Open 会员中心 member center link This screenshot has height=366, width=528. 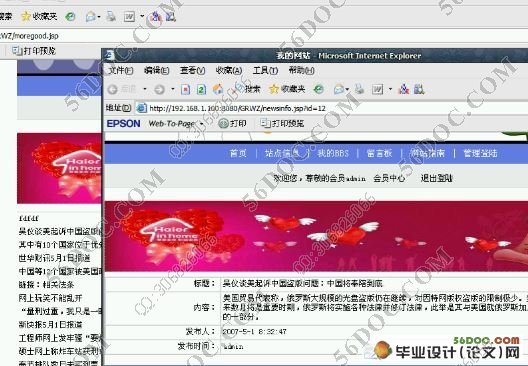point(389,178)
